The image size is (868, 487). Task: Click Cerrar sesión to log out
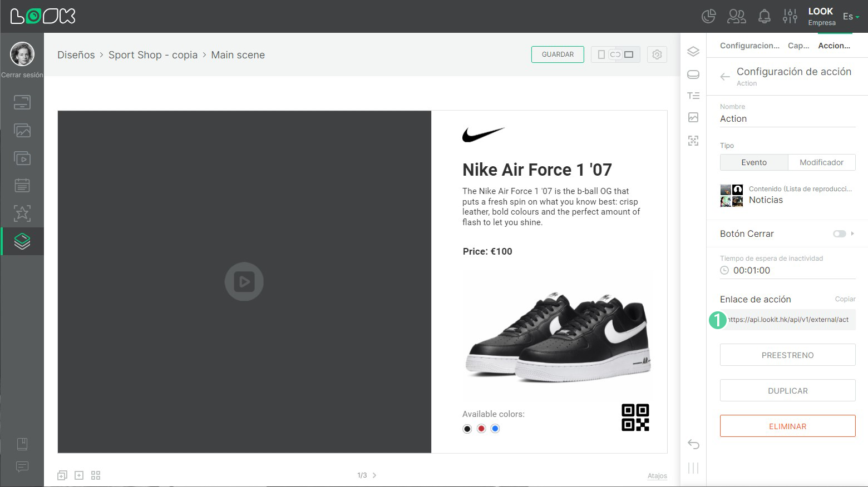click(x=22, y=75)
